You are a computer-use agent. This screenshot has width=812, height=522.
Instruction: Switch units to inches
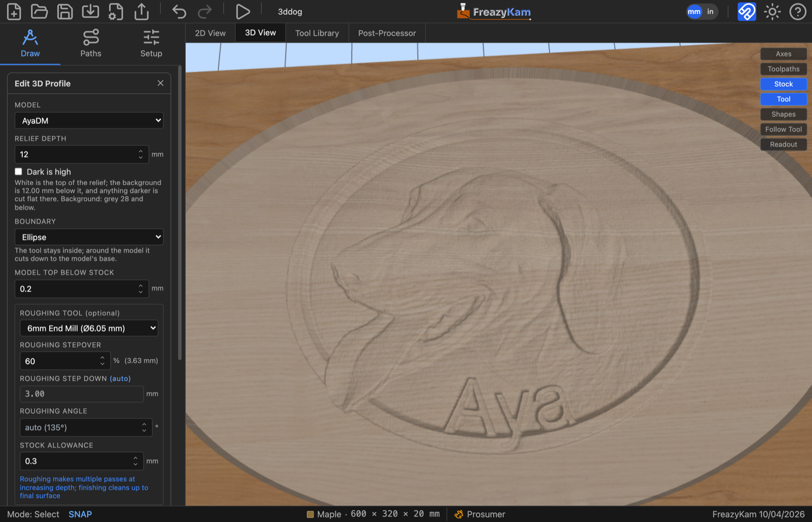(710, 11)
